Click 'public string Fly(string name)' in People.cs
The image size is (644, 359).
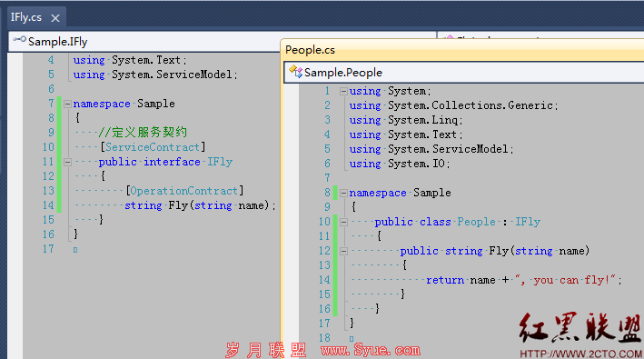click(x=495, y=251)
